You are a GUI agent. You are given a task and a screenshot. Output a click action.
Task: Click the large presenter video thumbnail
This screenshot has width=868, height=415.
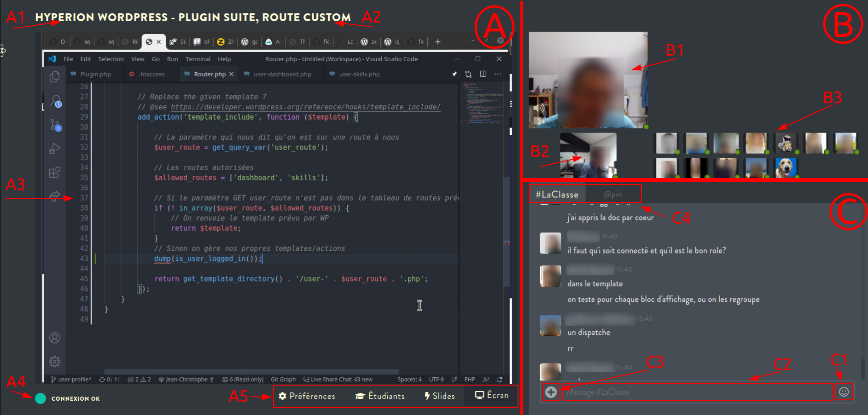pos(588,80)
